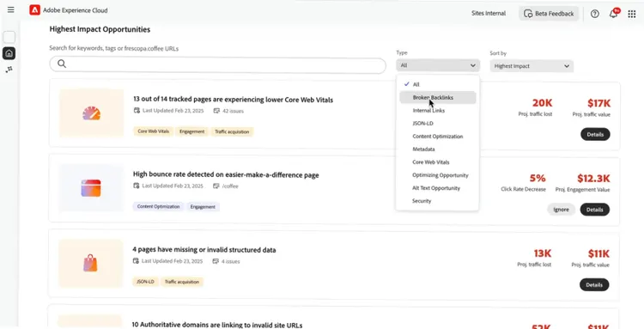Click Sites Internal in the header

[489, 13]
